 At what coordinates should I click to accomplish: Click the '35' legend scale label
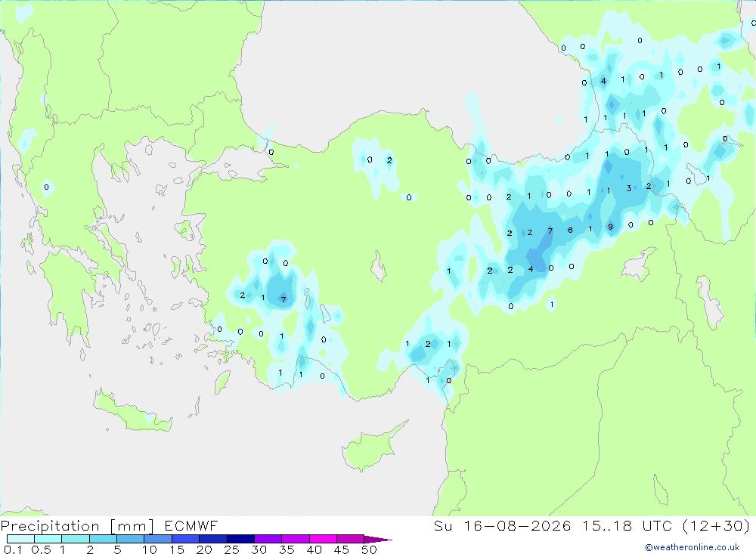[287, 549]
